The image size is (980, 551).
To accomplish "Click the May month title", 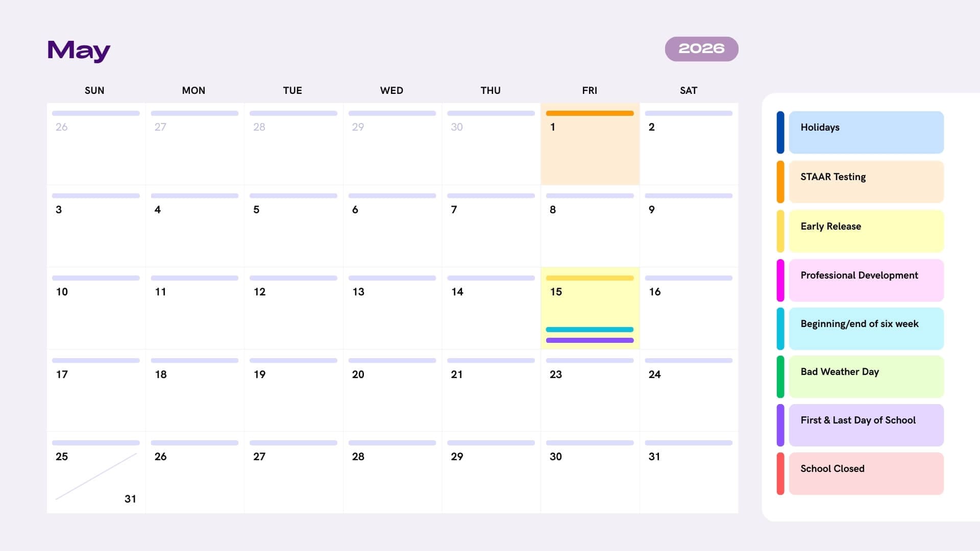I will tap(79, 51).
